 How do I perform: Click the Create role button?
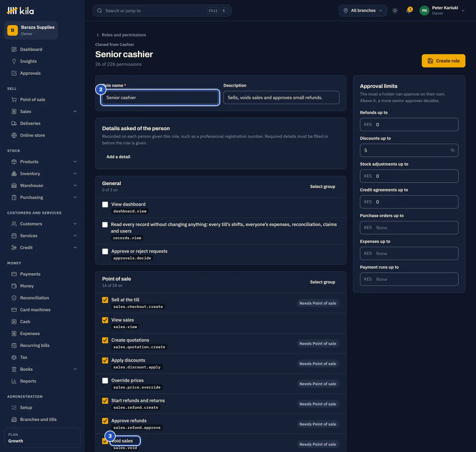444,61
